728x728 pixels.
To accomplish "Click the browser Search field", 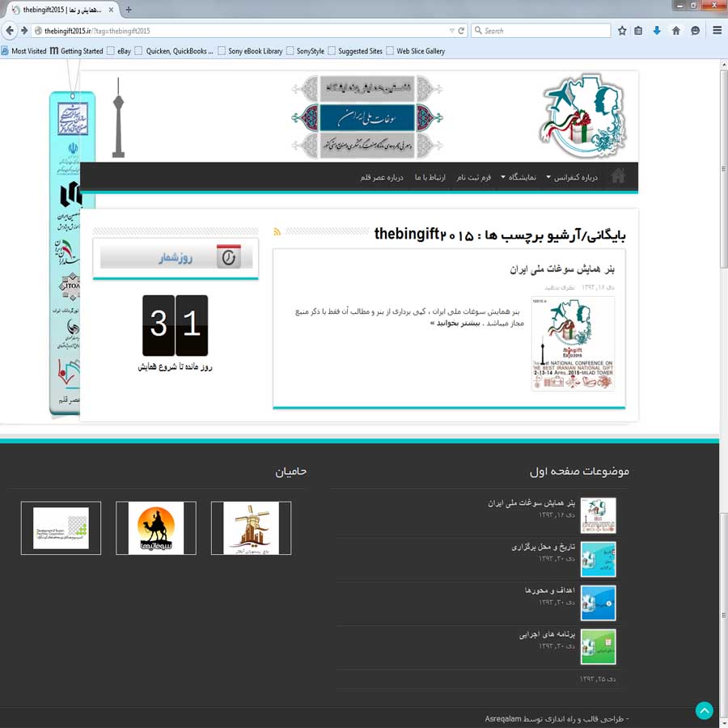I will click(x=541, y=31).
